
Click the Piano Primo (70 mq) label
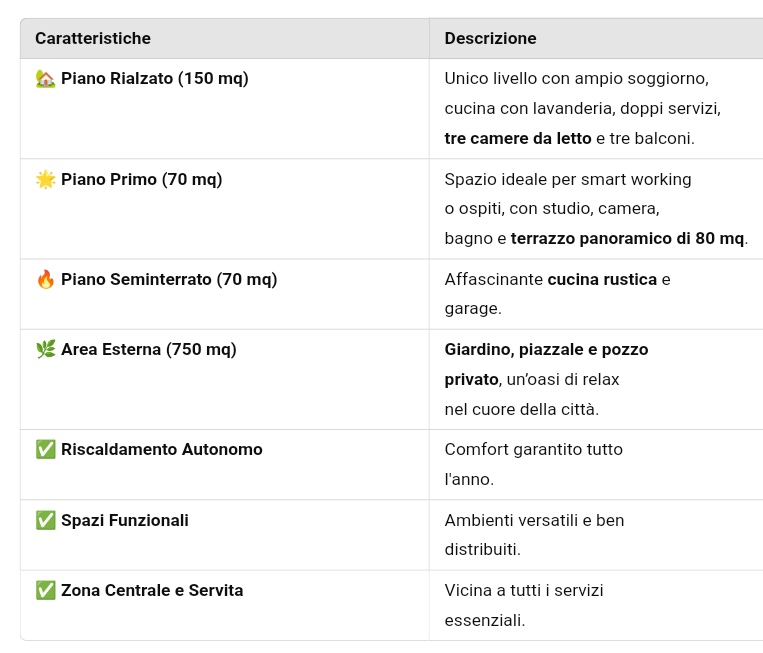pyautogui.click(x=142, y=179)
